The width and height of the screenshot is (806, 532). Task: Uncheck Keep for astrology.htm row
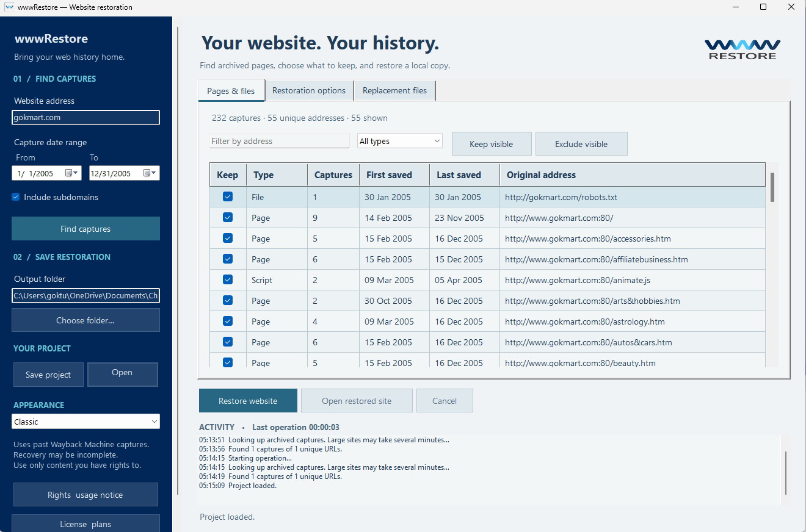(x=228, y=321)
